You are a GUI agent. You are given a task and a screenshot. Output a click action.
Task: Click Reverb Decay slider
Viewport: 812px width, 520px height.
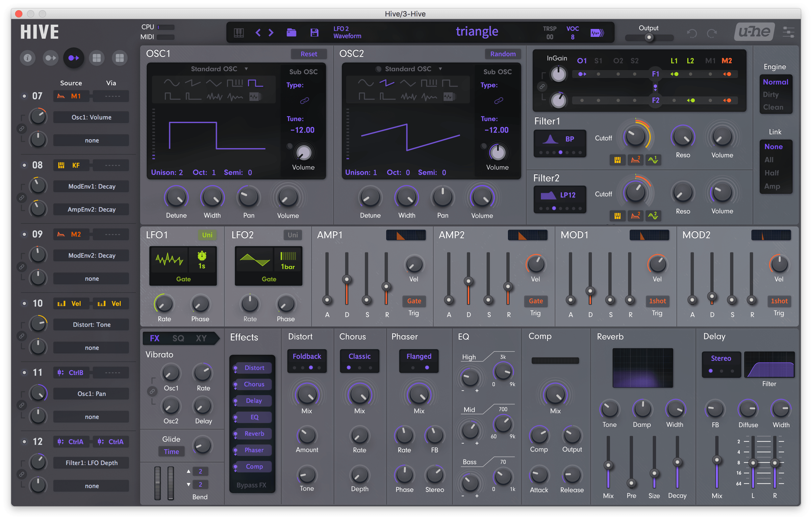click(677, 462)
